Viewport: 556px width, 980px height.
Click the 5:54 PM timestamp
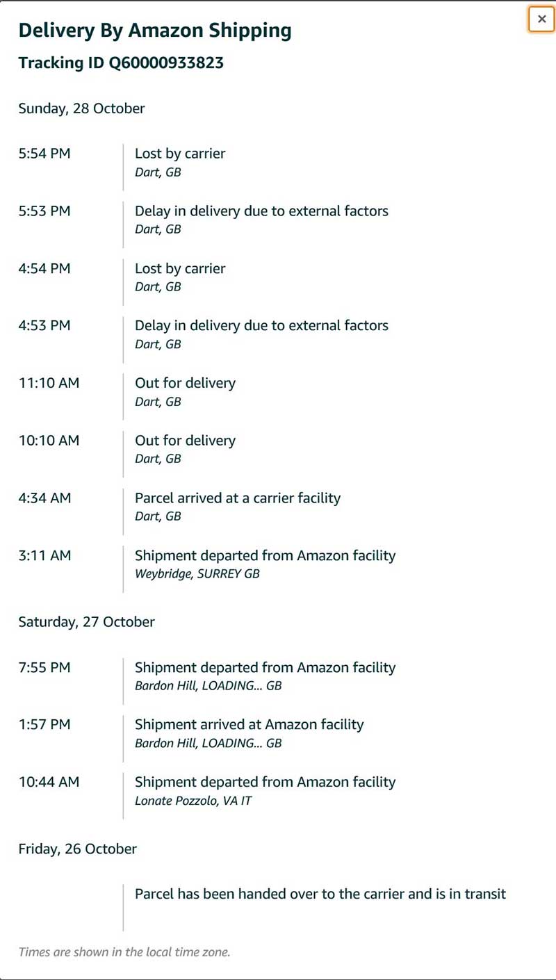[44, 154]
